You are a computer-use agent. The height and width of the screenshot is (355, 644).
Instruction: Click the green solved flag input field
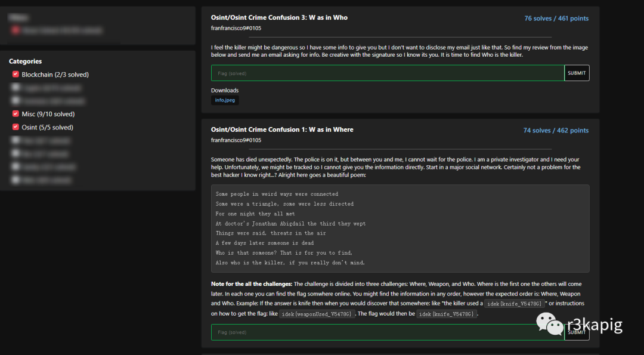[386, 72]
